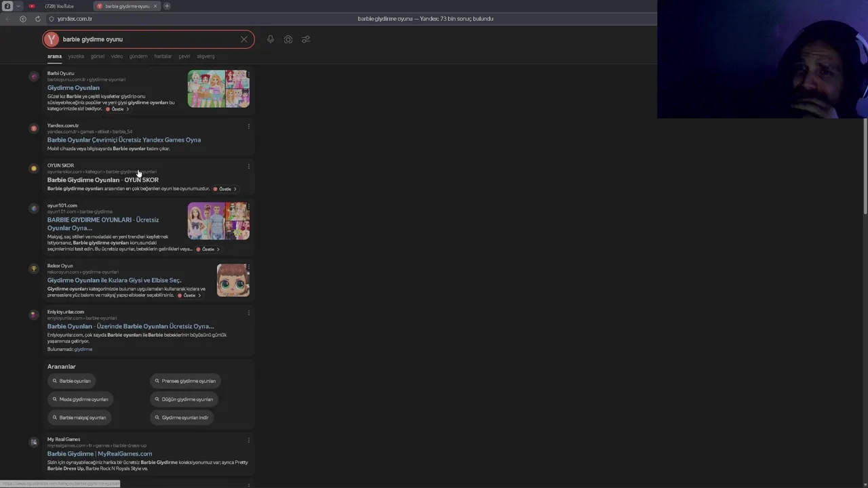The width and height of the screenshot is (868, 488).
Task: Click the Yandex home button in browser toolbar
Action: coord(23,19)
